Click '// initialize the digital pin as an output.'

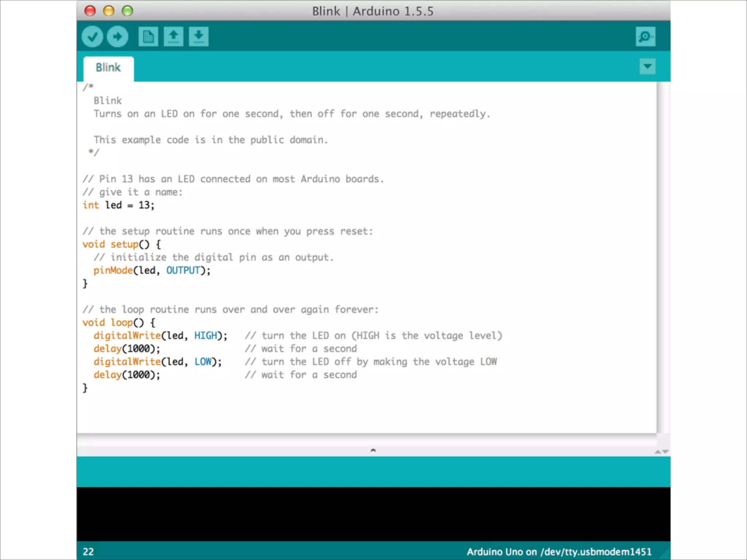coord(213,257)
